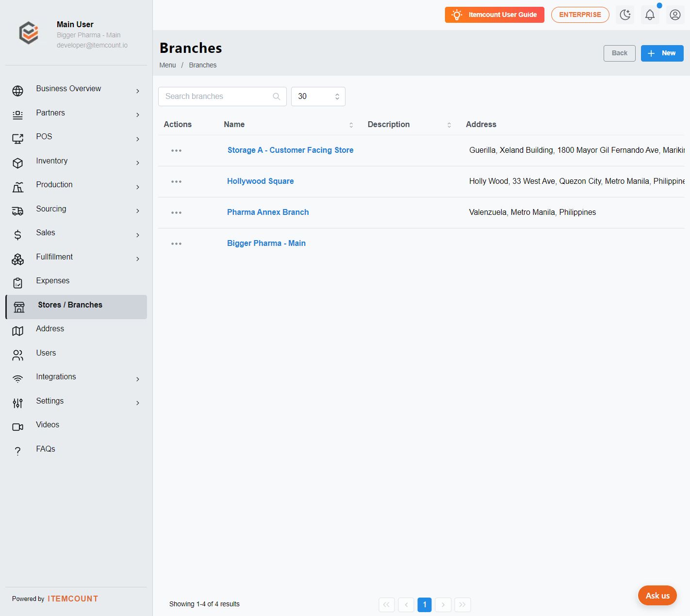Screen dimensions: 690x616
Task: Open the page size dropdown showing 30
Action: 318,97
